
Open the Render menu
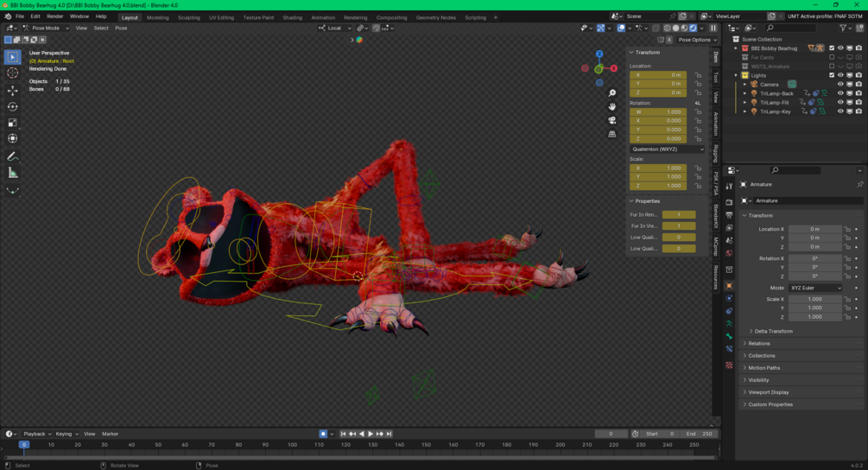[x=54, y=16]
